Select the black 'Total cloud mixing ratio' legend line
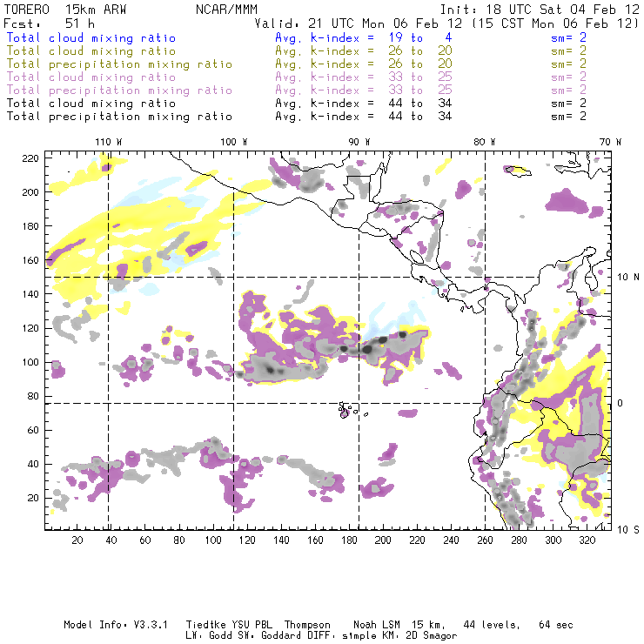Viewport: 644px width, 644px height. [x=91, y=103]
